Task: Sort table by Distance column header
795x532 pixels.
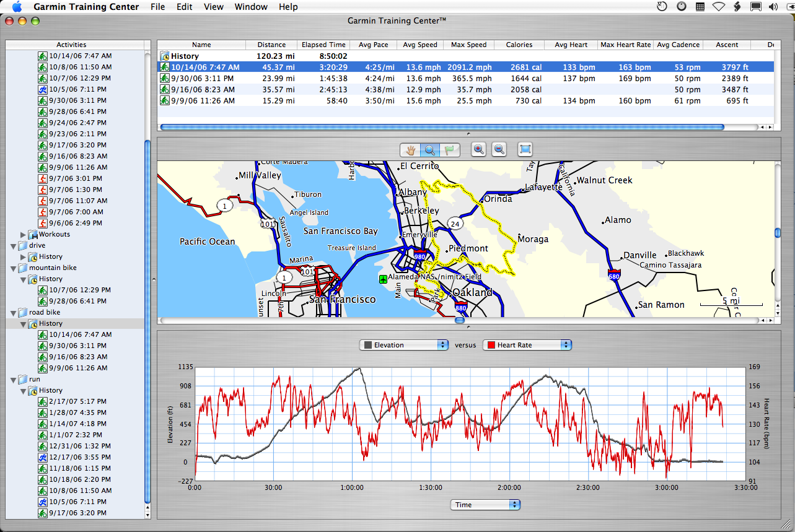Action: [x=271, y=45]
